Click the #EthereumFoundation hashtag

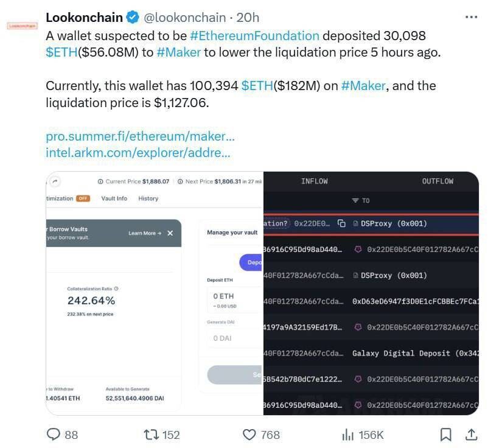[x=254, y=35]
